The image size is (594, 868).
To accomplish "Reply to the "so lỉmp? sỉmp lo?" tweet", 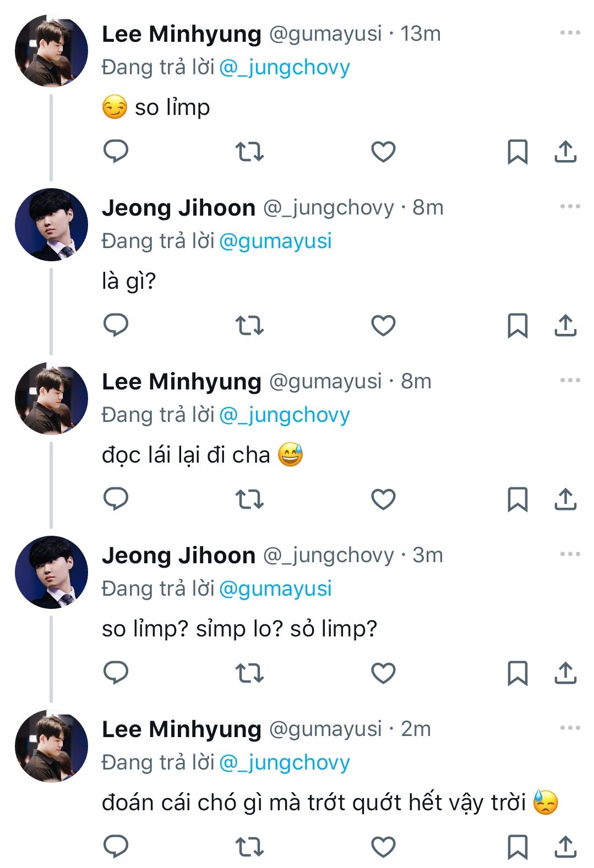I will click(x=116, y=673).
